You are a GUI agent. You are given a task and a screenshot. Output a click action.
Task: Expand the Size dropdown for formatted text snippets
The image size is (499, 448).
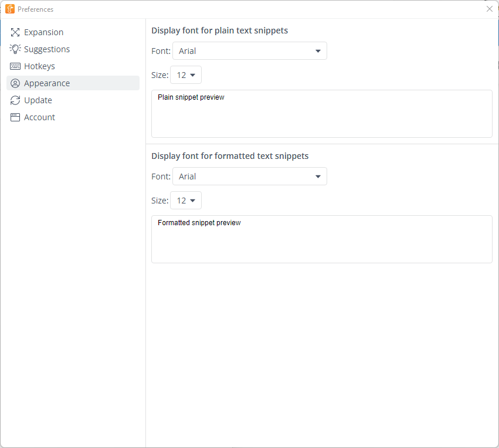click(x=186, y=201)
